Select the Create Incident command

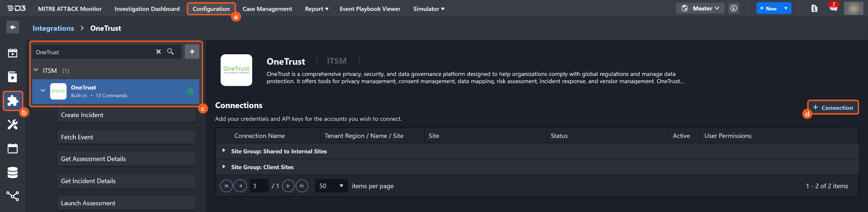coord(126,115)
